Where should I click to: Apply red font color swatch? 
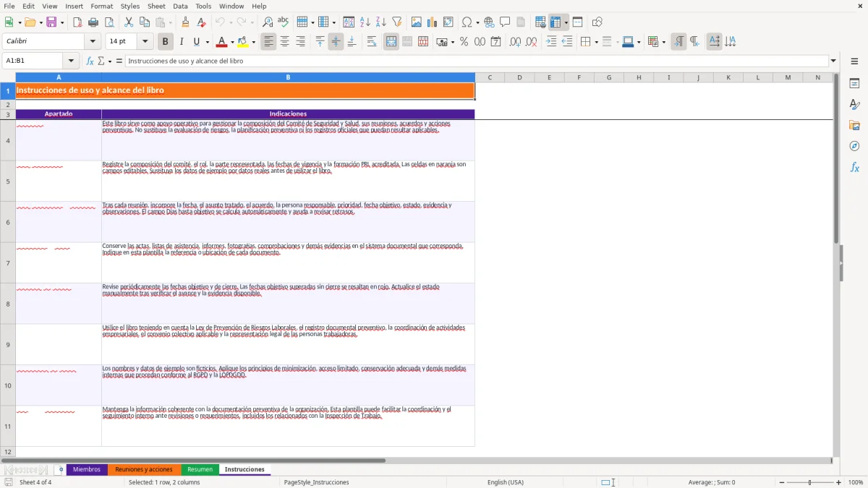pos(223,42)
